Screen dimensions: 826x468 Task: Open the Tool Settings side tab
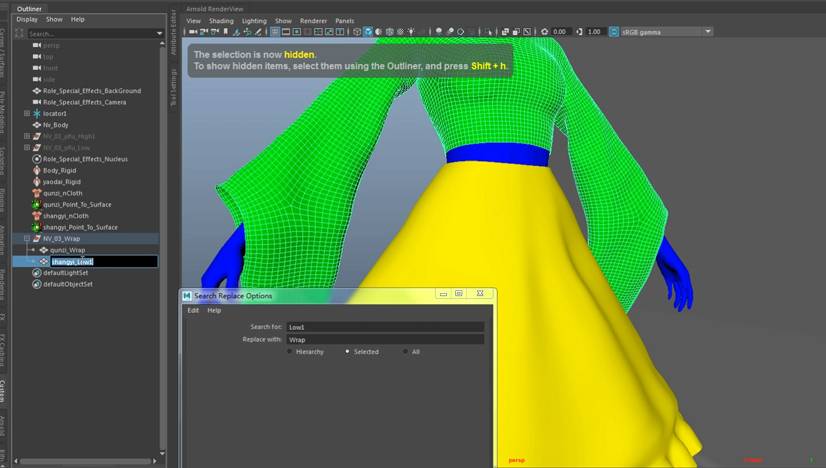[174, 87]
